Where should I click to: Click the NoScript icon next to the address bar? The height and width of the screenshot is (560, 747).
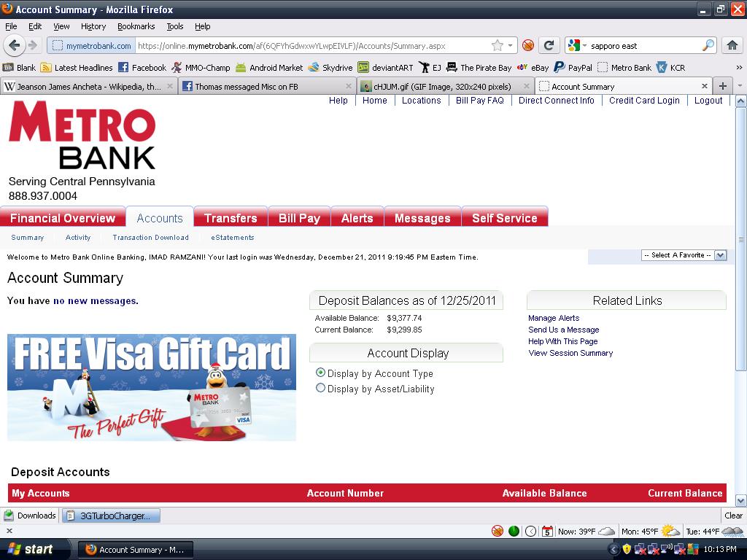coord(528,46)
